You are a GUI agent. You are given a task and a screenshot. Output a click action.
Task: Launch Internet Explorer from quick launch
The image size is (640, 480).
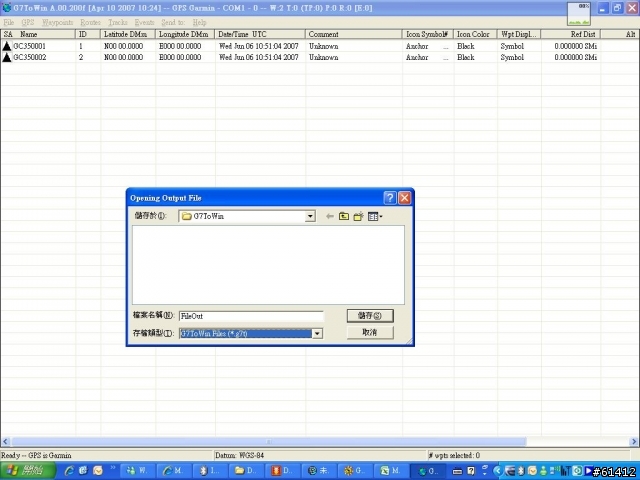(x=69, y=471)
